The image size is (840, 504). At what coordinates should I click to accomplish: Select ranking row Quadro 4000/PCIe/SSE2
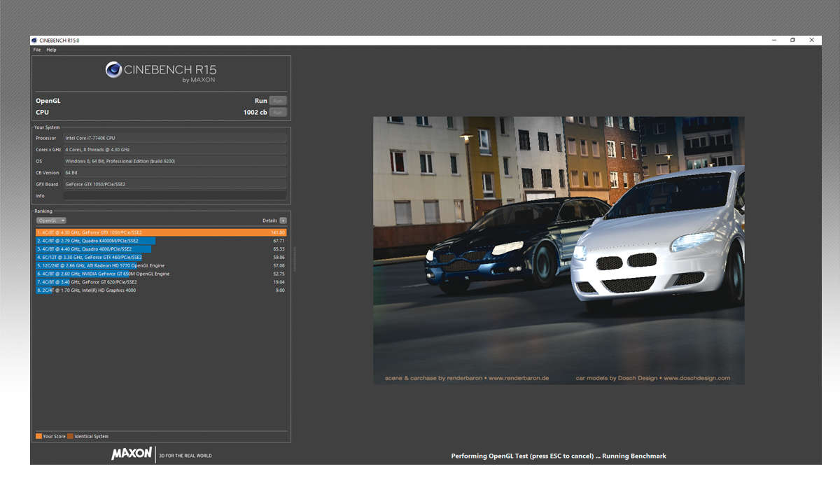[161, 248]
